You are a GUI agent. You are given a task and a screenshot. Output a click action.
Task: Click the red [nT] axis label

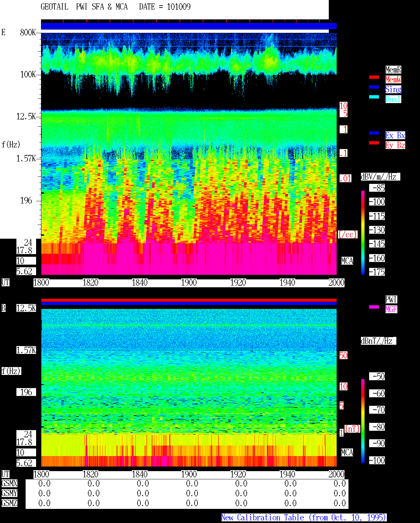pyautogui.click(x=352, y=429)
